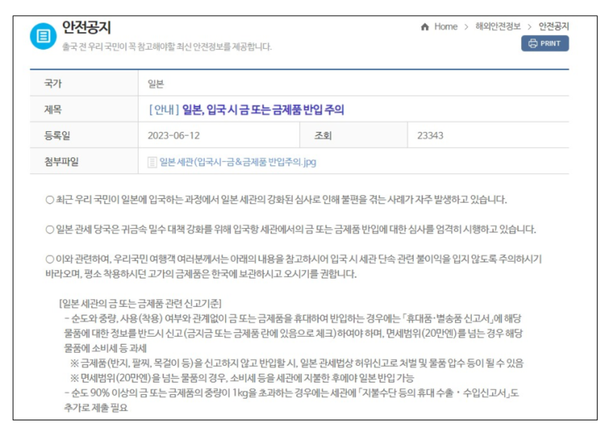This screenshot has width=600, height=431.
Task: Click the view count 23343
Action: pos(431,135)
